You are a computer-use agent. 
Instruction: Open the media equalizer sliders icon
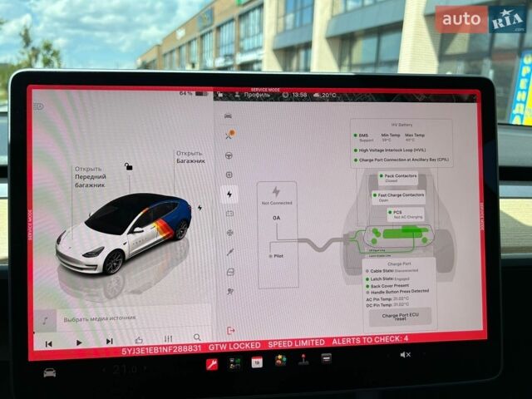click(x=168, y=338)
